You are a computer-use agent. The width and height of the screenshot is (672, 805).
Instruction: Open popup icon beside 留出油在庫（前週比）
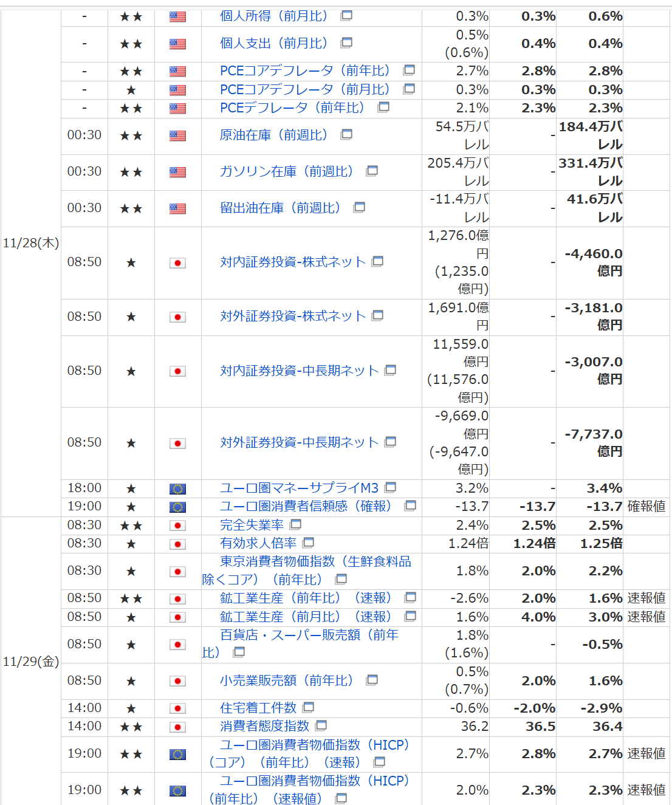point(359,207)
